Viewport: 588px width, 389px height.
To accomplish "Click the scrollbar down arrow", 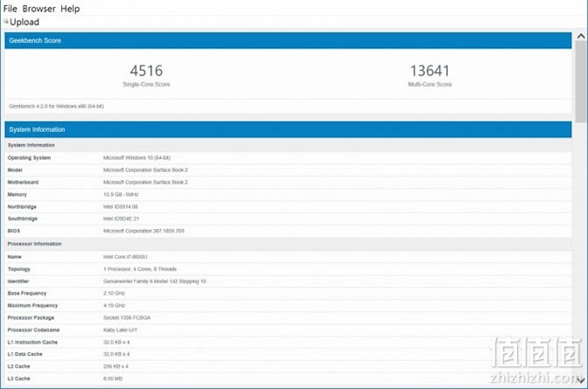I will click(x=581, y=380).
